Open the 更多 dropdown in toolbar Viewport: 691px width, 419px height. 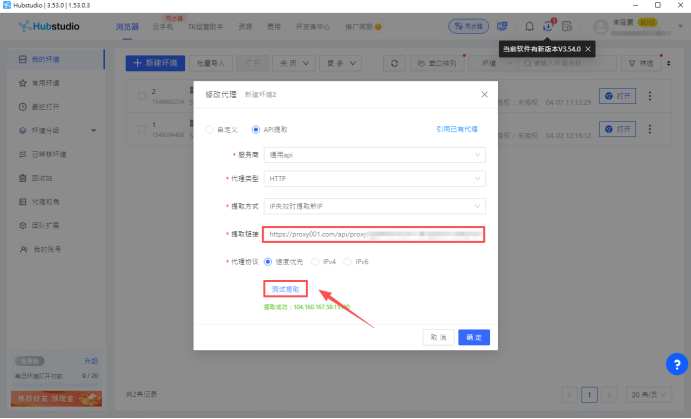pos(341,63)
